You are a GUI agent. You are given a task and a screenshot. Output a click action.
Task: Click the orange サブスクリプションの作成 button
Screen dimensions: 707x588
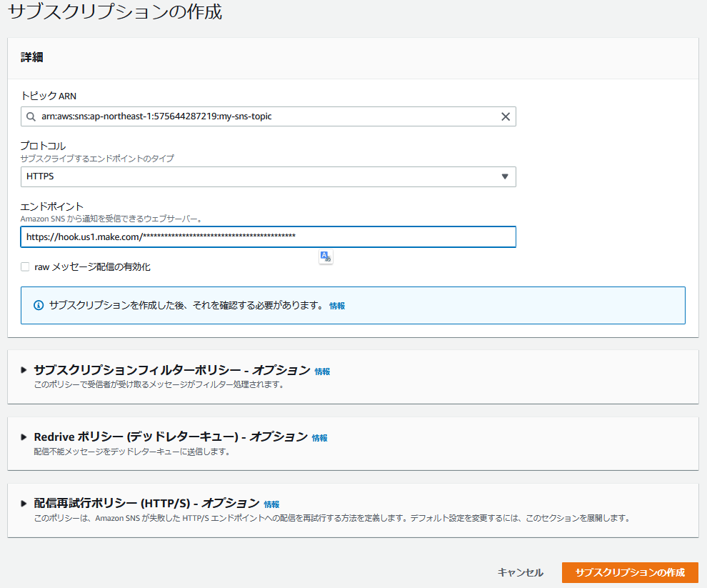630,572
